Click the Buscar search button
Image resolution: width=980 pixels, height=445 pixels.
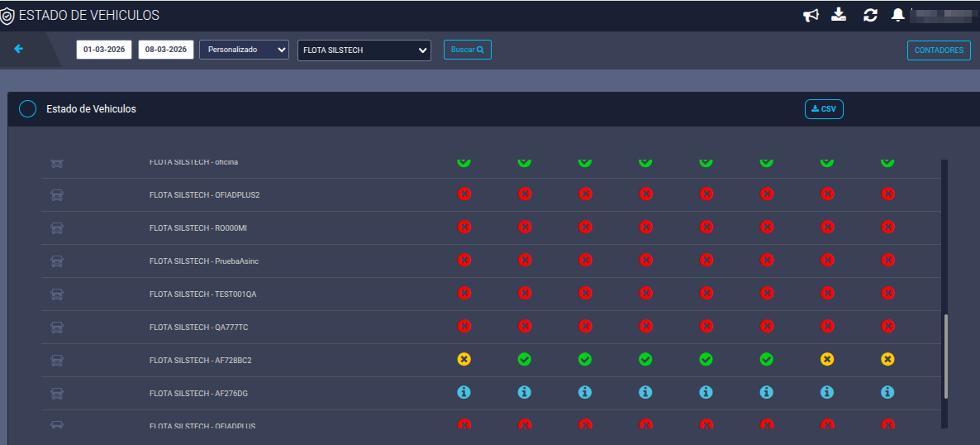468,50
